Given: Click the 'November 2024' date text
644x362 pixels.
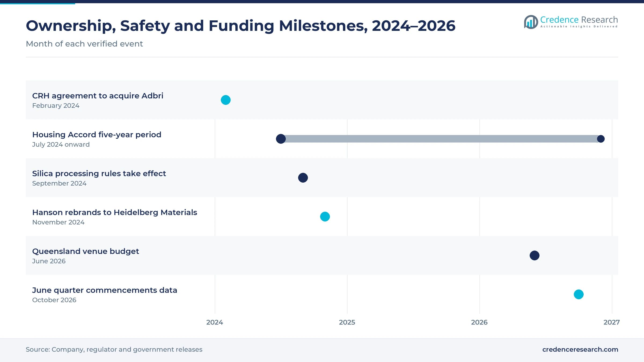Looking at the screenshot, I should [58, 222].
